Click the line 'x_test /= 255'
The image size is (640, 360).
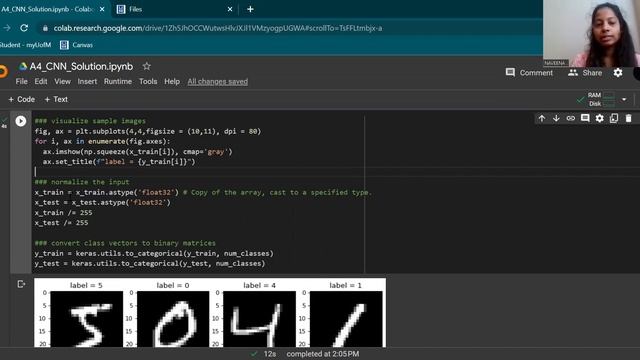point(61,223)
